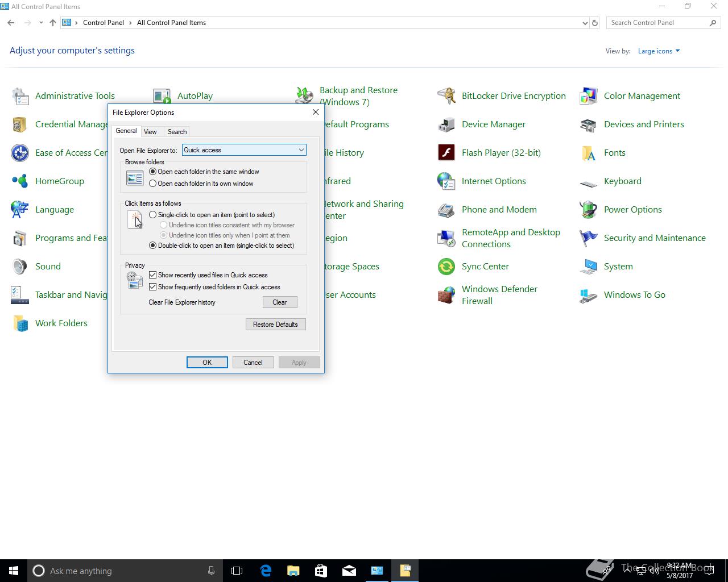Cancel the File Explorer Options dialog
This screenshot has height=582, width=728.
(253, 363)
